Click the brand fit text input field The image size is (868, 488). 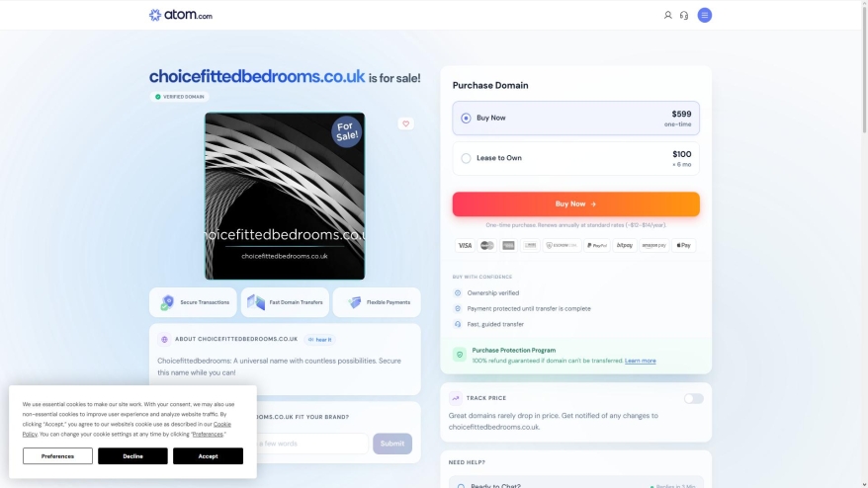click(312, 444)
